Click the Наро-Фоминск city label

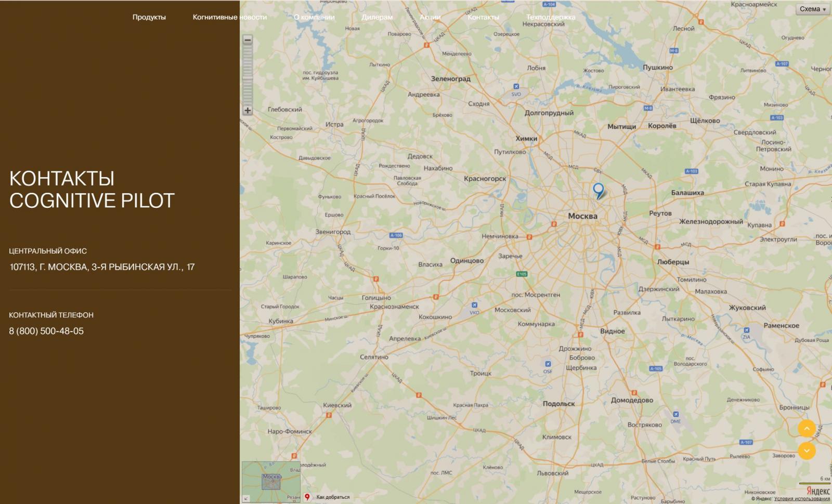coord(290,431)
